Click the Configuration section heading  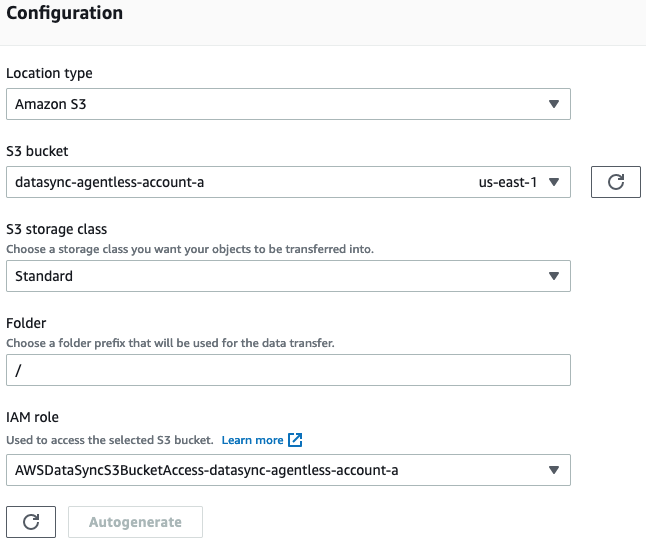pyautogui.click(x=65, y=14)
